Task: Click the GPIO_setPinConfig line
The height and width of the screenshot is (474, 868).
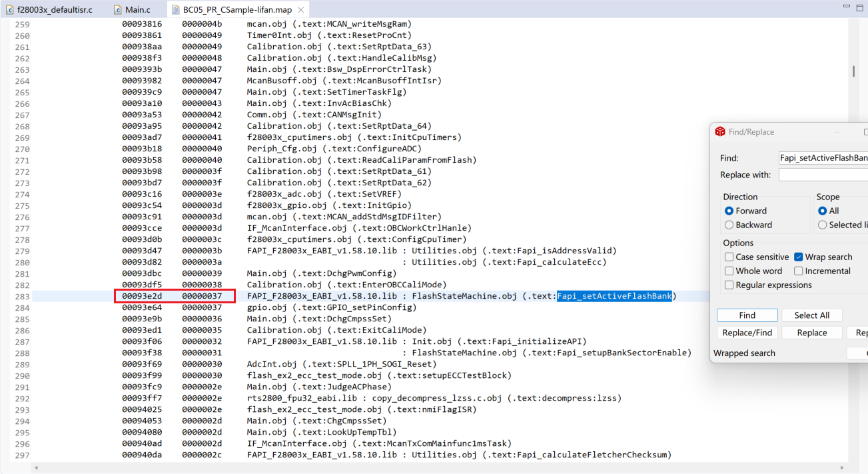Action: (x=332, y=307)
